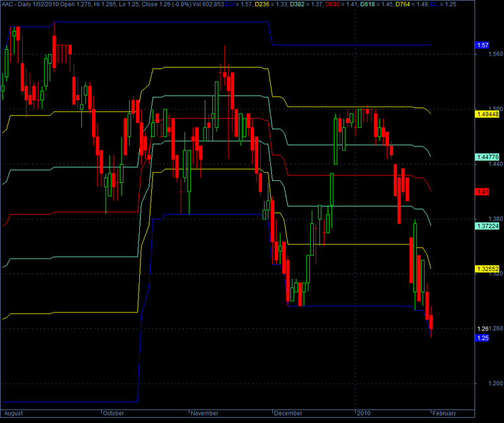The image size is (504, 423).
Task: Click the Vol 602,853 volume text
Action: (x=208, y=4)
